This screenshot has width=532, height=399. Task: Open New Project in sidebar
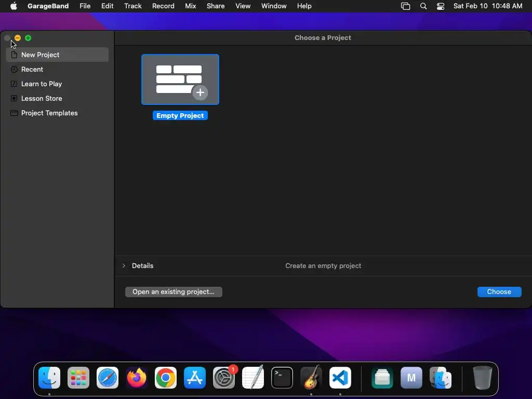pyautogui.click(x=57, y=55)
